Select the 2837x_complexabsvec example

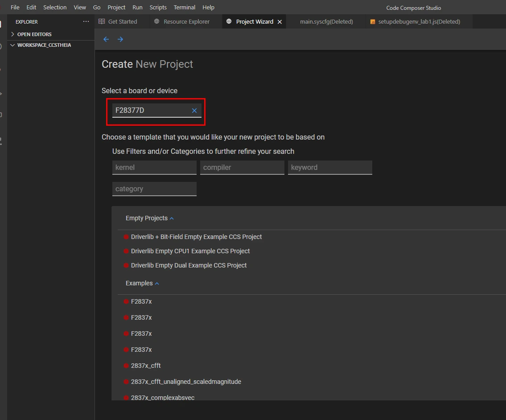click(163, 397)
